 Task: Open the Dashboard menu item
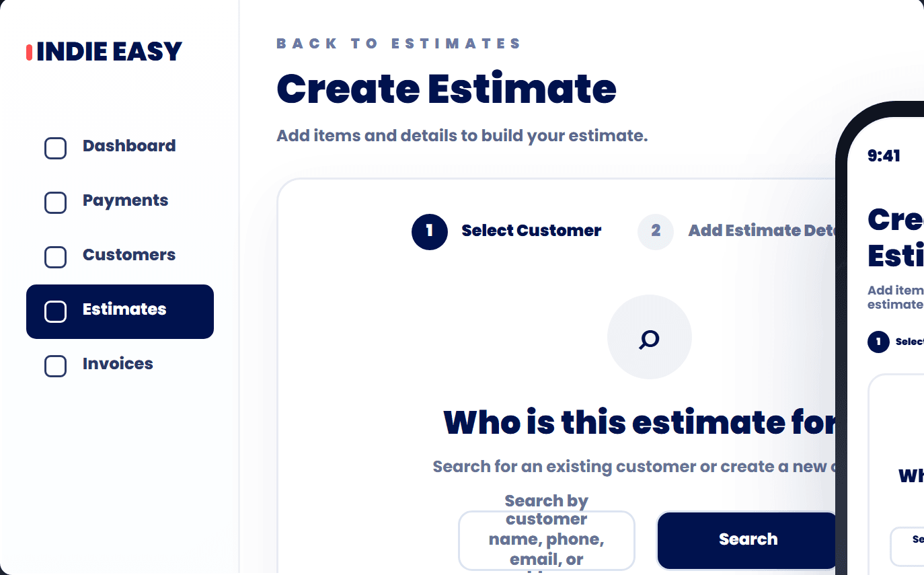click(x=120, y=148)
